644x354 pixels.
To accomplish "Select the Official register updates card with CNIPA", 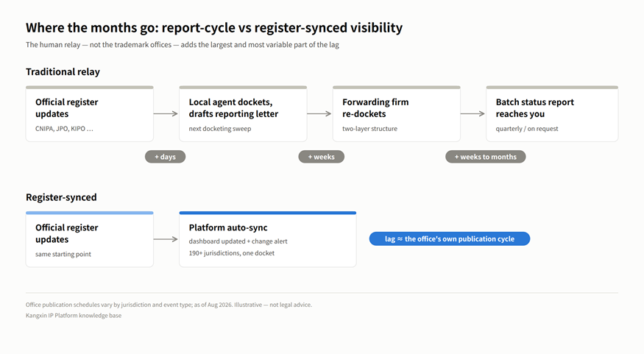I will (x=90, y=114).
